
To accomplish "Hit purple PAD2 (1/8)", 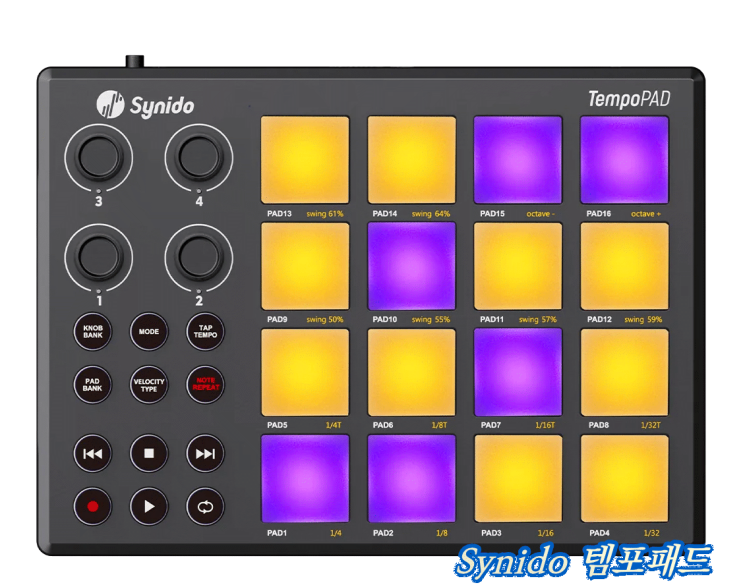I will tap(411, 479).
